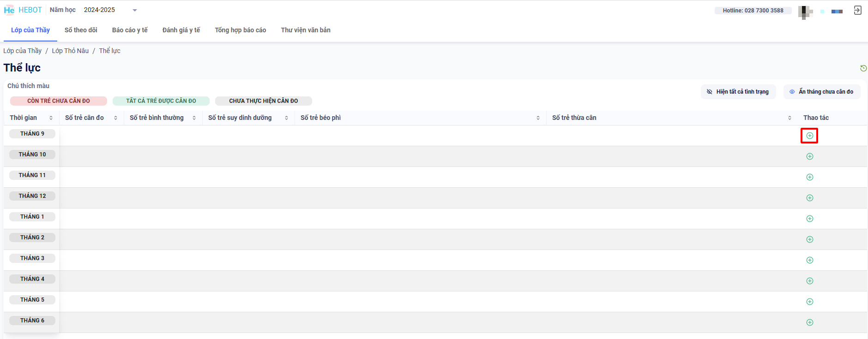Select the 'THÁNG 11' month label
Screen dimensions: 868x339
[x=32, y=175]
